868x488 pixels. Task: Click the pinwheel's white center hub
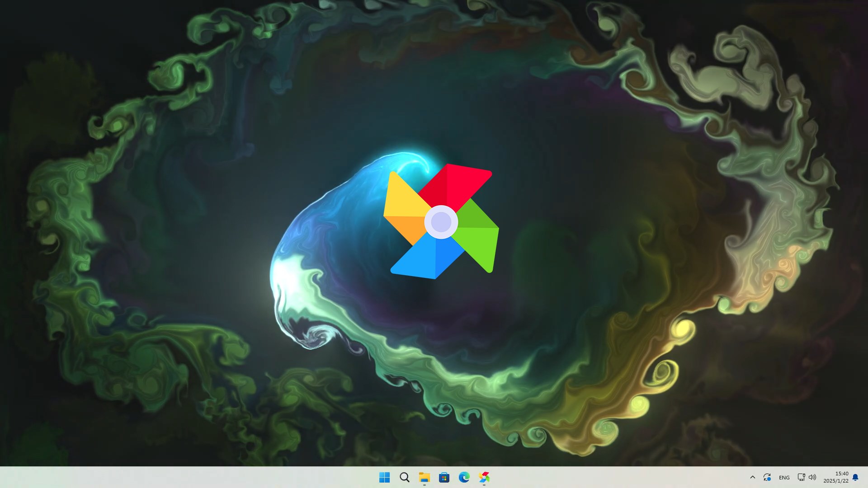tap(441, 222)
